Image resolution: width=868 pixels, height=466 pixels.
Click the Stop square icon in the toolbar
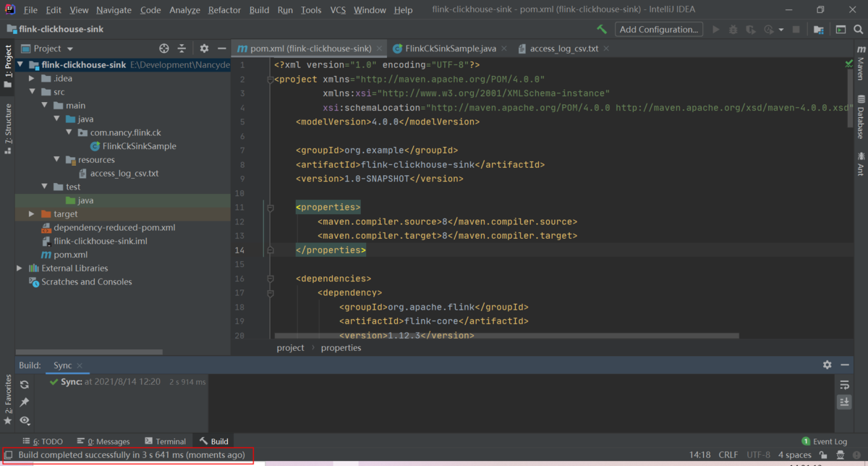(796, 30)
